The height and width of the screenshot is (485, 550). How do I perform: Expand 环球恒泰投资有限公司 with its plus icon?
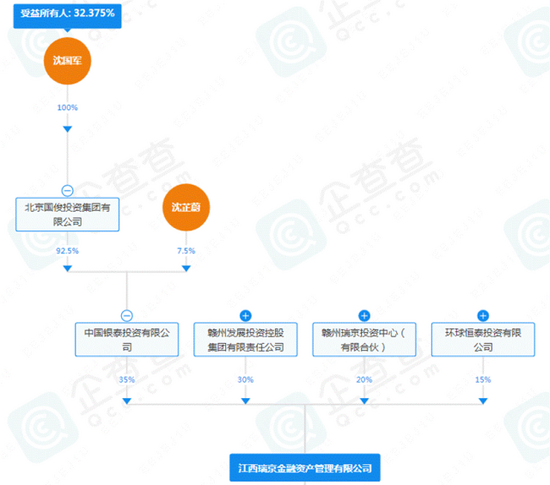point(483,316)
